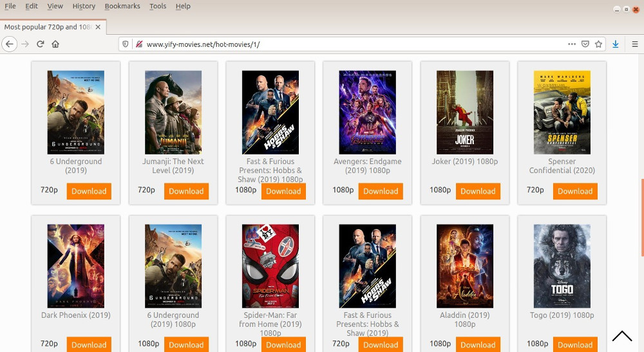Open the Bookmarks menu
This screenshot has width=644, height=352.
tap(122, 6)
